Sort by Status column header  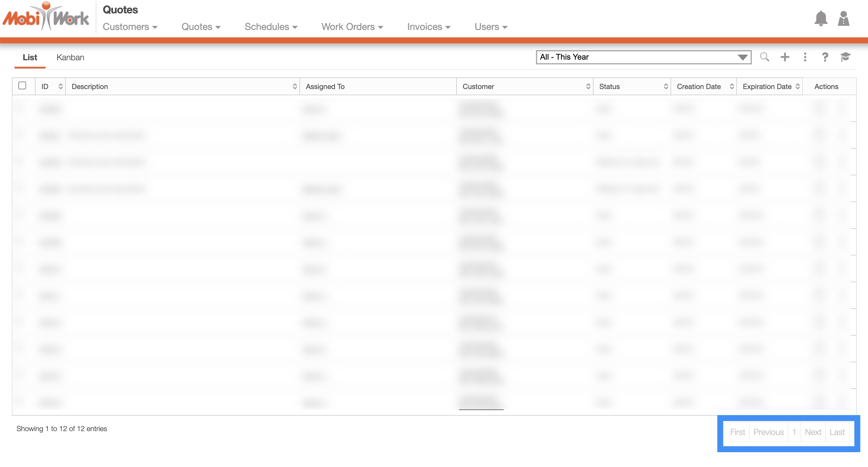click(x=631, y=87)
